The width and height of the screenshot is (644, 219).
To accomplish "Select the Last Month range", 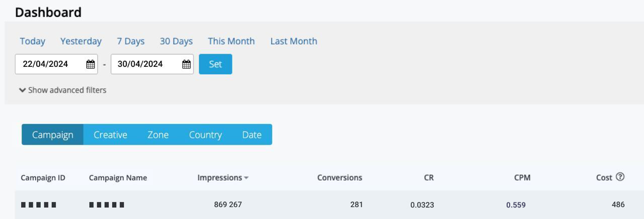I will [x=294, y=41].
